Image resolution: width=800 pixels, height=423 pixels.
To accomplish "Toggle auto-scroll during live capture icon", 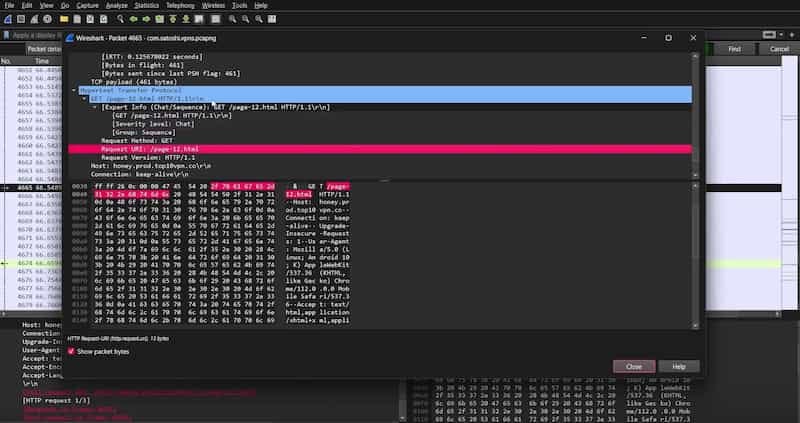I will (199, 19).
